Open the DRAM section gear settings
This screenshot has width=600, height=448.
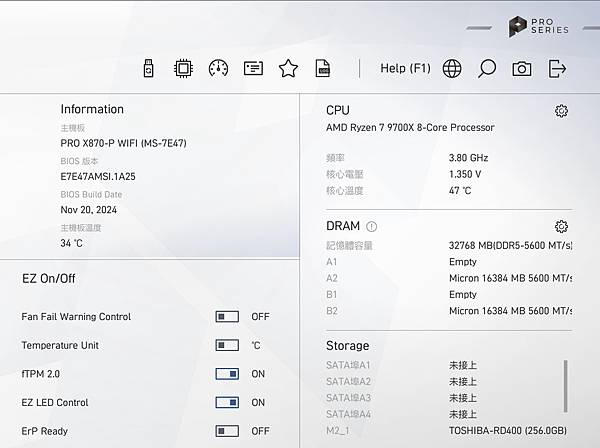(x=561, y=226)
